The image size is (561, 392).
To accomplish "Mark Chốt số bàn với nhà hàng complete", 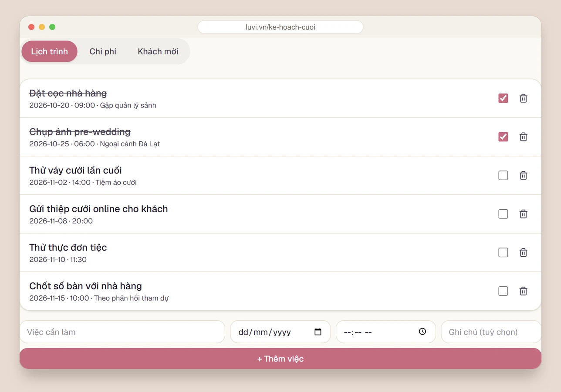I will click(x=503, y=291).
